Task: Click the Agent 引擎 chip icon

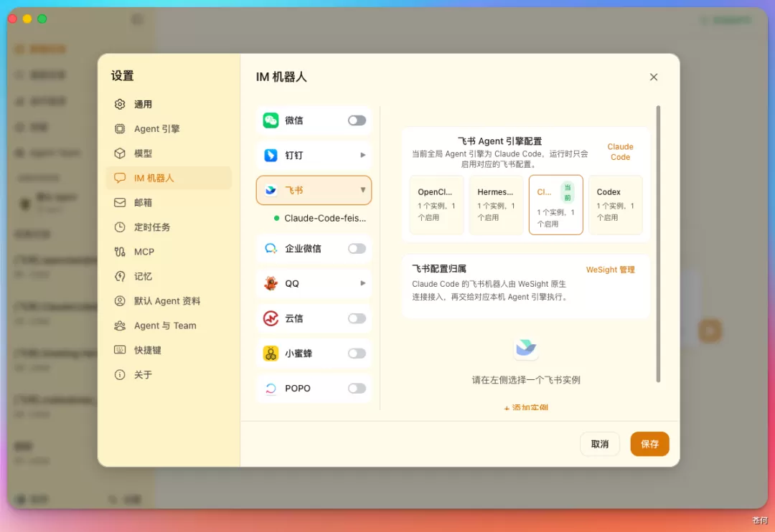Action: tap(120, 129)
